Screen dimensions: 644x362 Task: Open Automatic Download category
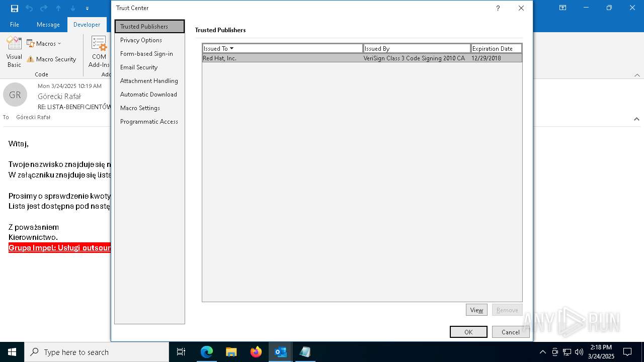click(x=148, y=95)
